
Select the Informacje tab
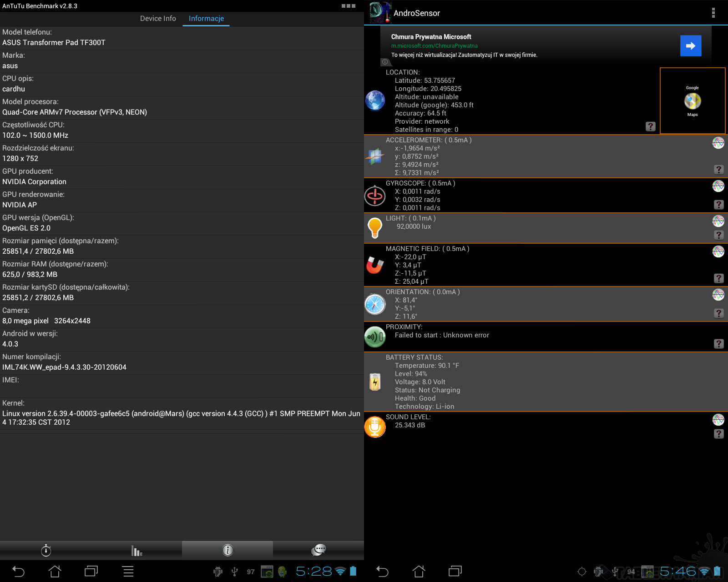pyautogui.click(x=206, y=19)
